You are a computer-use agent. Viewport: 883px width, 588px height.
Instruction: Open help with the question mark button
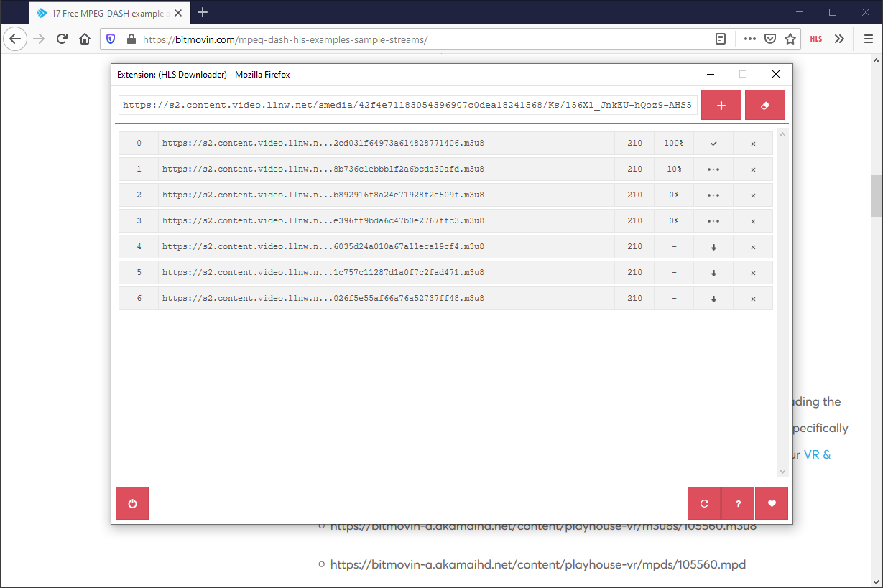[x=738, y=503]
